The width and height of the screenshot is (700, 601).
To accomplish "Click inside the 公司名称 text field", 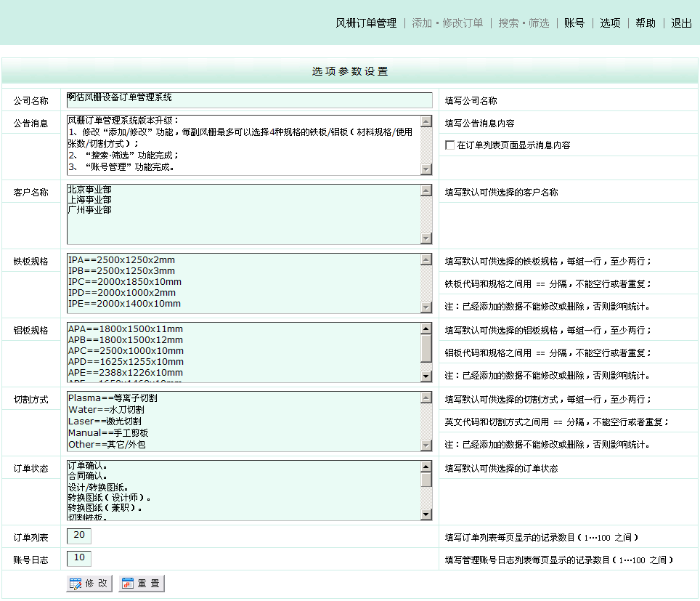I will [x=249, y=100].
